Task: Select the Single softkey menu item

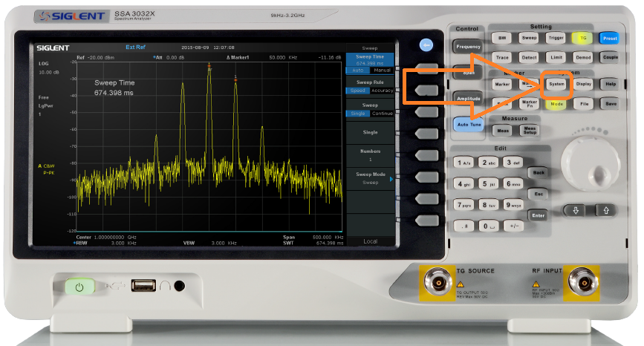Action: pos(369,133)
